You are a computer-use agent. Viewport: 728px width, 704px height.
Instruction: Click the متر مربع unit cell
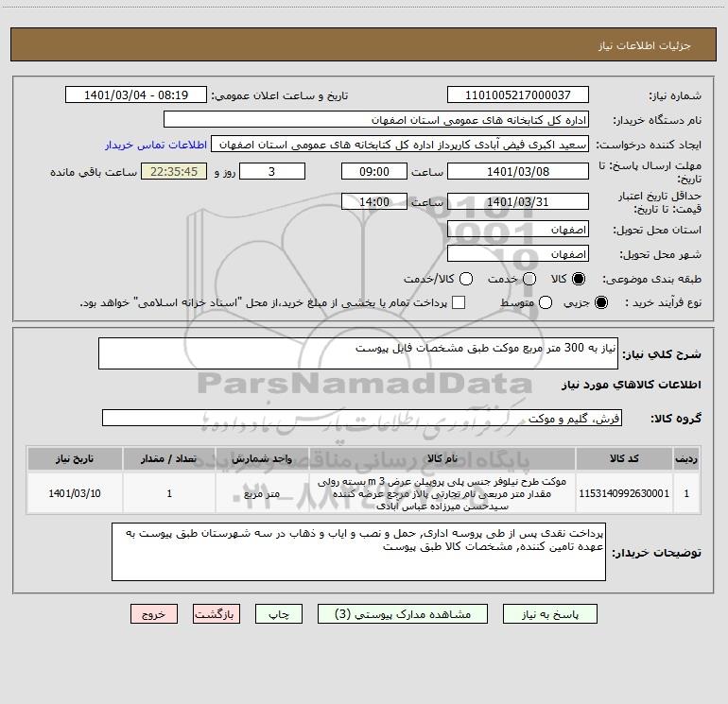click(262, 493)
